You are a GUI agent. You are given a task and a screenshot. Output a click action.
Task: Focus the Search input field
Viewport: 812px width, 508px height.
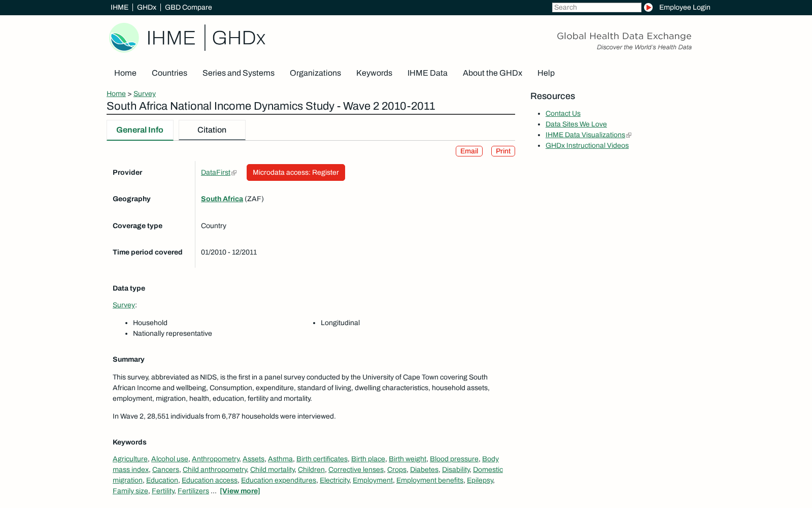point(597,7)
